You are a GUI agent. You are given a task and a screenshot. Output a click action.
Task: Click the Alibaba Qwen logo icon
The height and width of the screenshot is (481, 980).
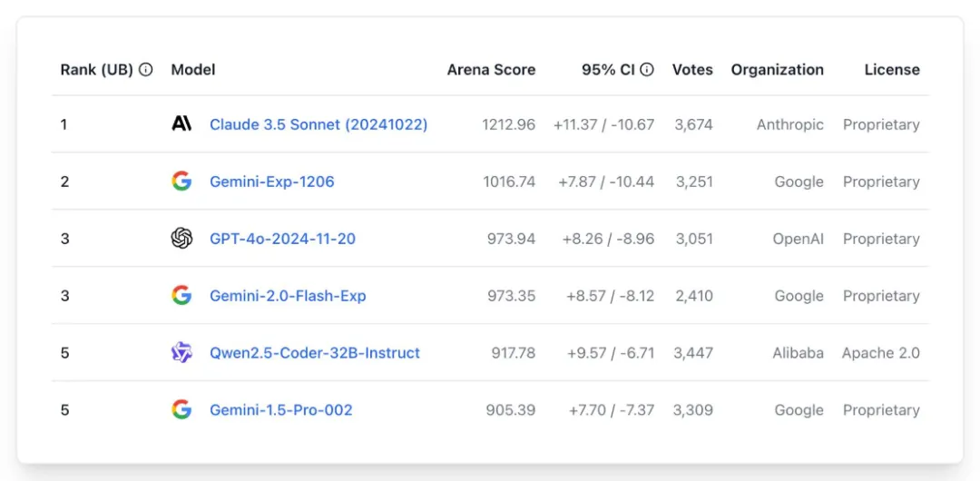[x=181, y=353]
